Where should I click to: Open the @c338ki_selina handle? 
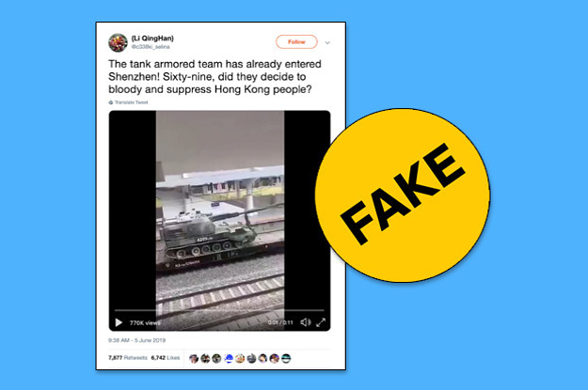[x=151, y=47]
